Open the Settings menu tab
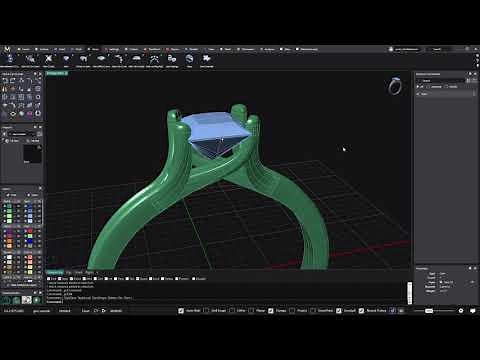The image size is (480, 360). pyautogui.click(x=112, y=49)
